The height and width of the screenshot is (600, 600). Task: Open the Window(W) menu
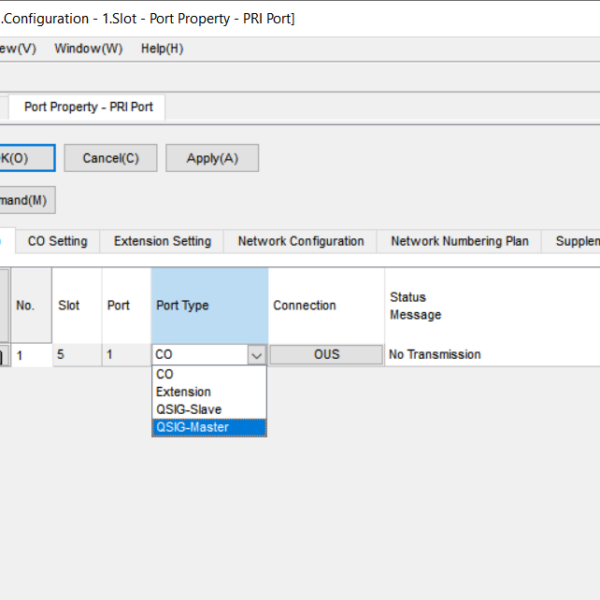(x=88, y=48)
